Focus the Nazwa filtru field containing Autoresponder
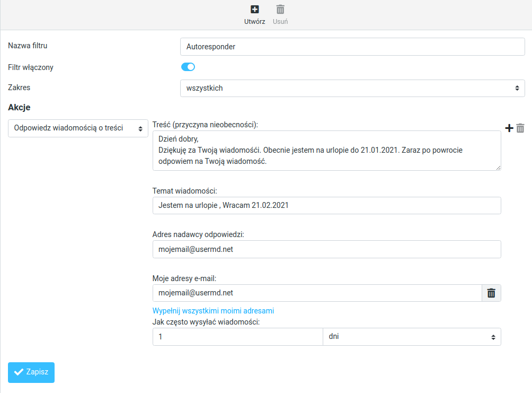Image resolution: width=532 pixels, height=393 pixels. pyautogui.click(x=352, y=47)
